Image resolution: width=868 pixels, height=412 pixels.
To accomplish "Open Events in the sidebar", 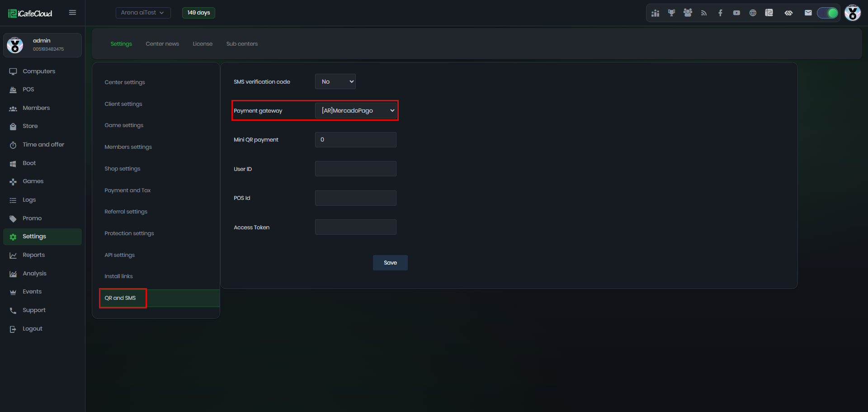I will 42,292.
